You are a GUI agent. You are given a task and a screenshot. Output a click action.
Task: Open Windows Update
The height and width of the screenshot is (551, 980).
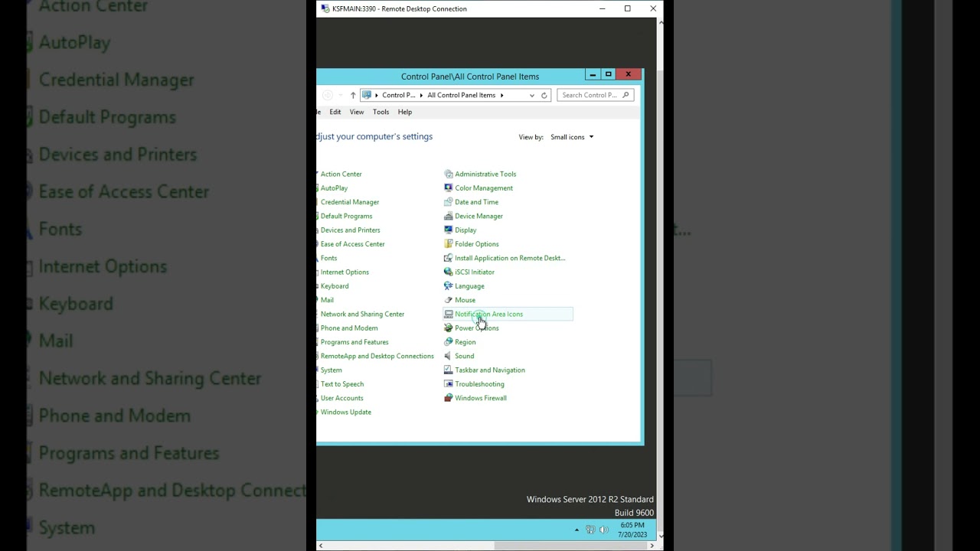(x=346, y=412)
